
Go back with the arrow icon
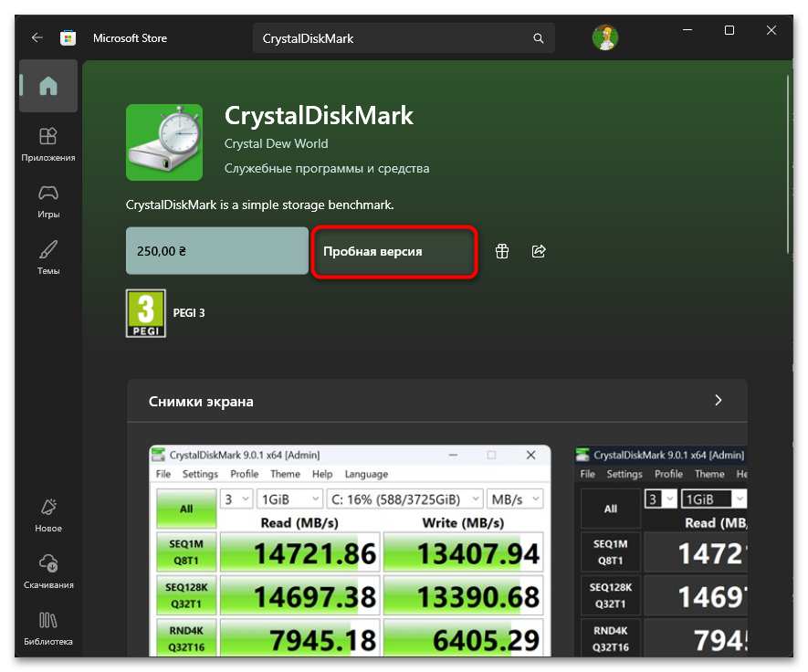[37, 37]
